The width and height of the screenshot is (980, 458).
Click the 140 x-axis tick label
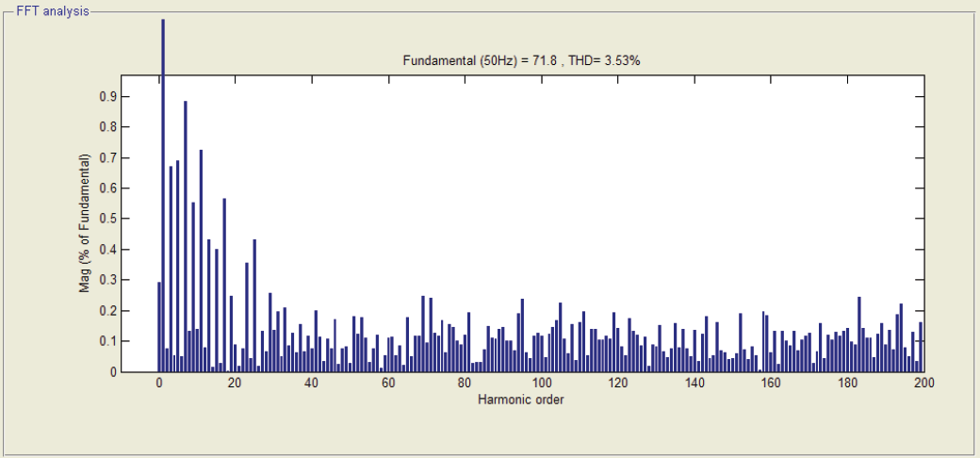694,383
